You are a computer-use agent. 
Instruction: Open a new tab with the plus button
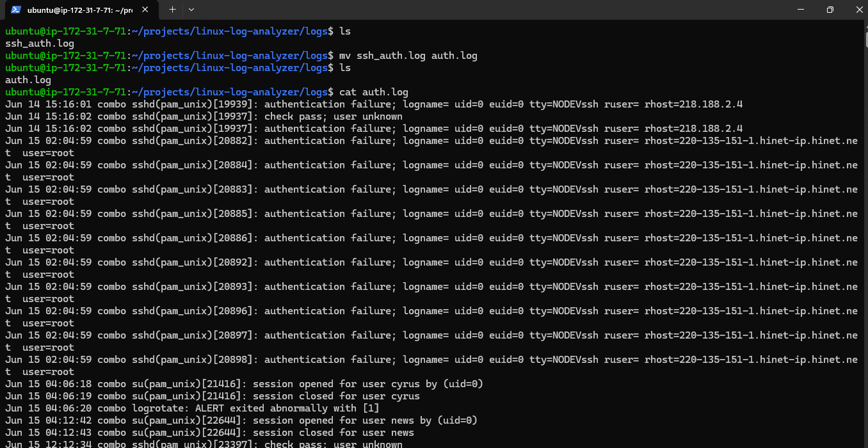pos(172,10)
